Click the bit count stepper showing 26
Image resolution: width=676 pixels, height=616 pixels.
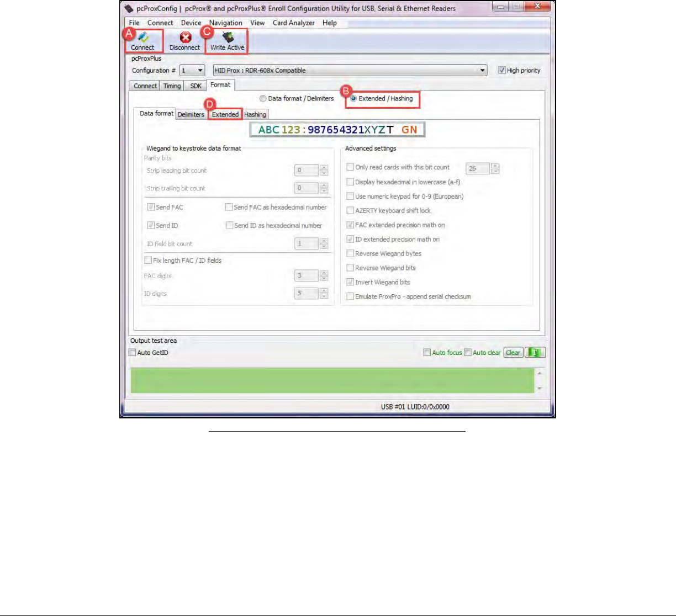click(x=495, y=168)
